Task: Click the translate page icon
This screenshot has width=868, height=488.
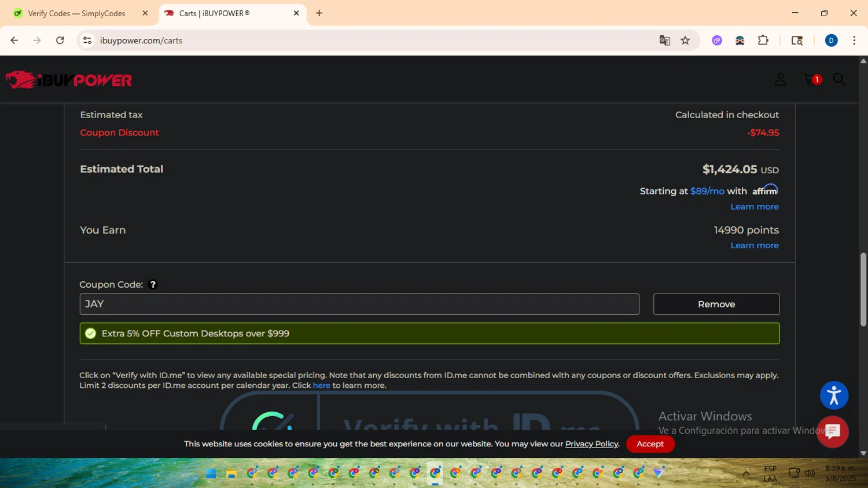Action: pyautogui.click(x=665, y=41)
